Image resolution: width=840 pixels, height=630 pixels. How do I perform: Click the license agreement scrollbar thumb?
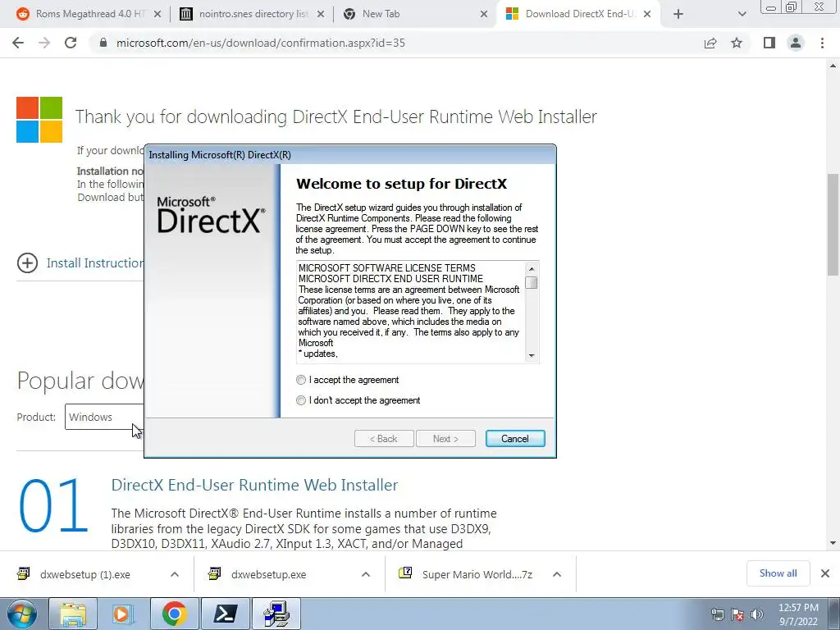click(x=532, y=282)
